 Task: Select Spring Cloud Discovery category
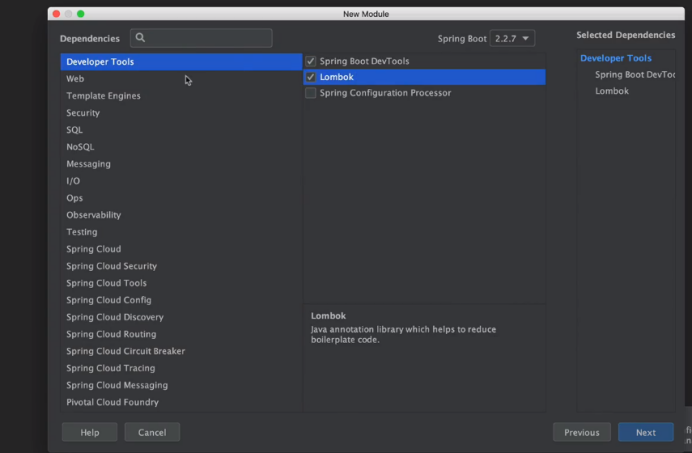(115, 317)
